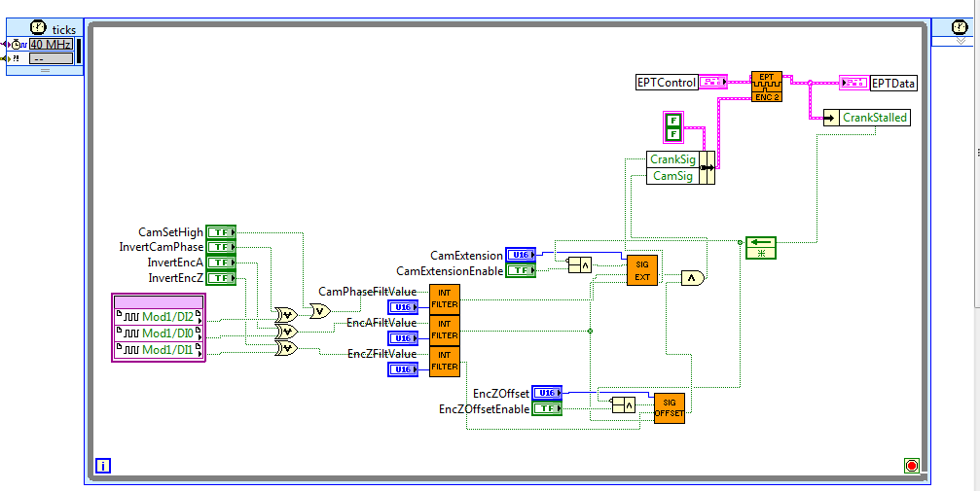Image resolution: width=980 pixels, height=491 pixels.
Task: Click the InvertEncA label text
Action: [175, 263]
